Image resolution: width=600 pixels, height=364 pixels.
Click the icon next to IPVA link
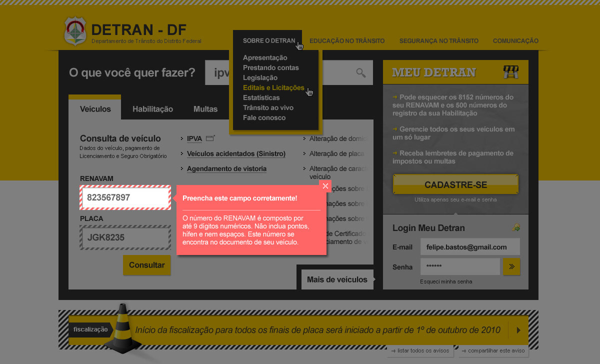[x=210, y=138]
